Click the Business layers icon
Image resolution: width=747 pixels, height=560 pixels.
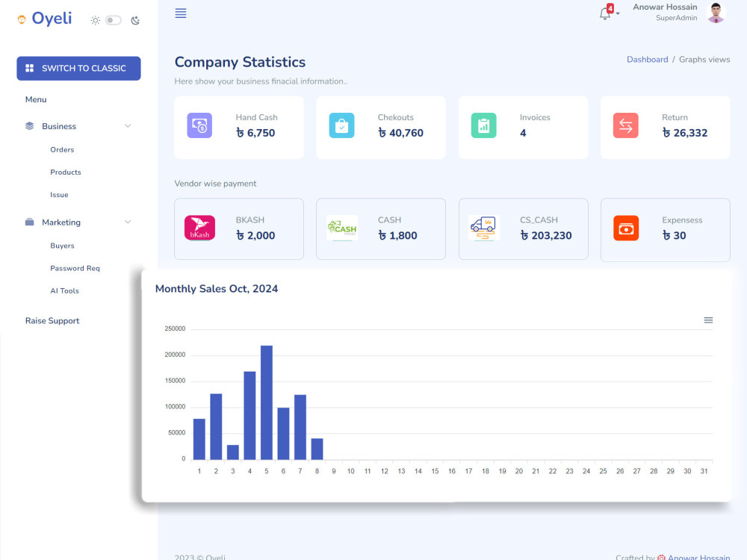(x=30, y=125)
